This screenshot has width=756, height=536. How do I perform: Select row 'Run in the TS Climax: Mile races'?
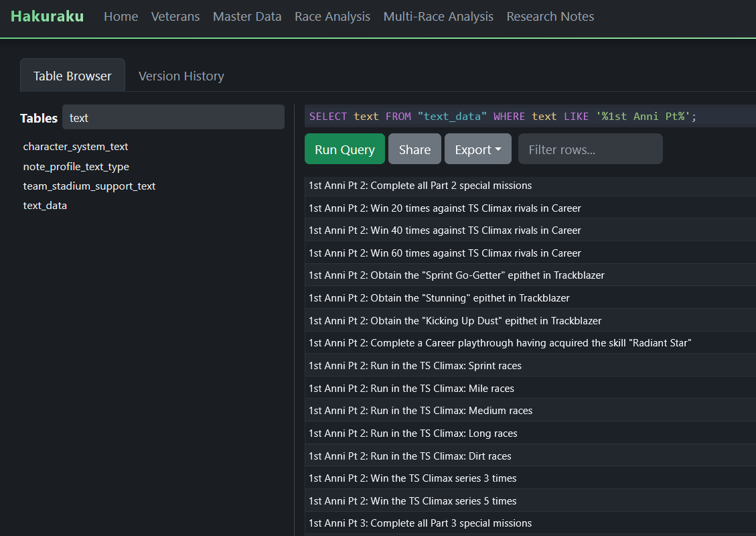(x=530, y=388)
